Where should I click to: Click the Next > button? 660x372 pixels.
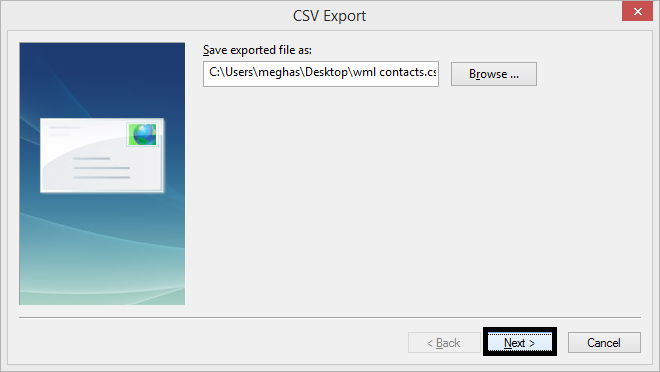coord(519,342)
